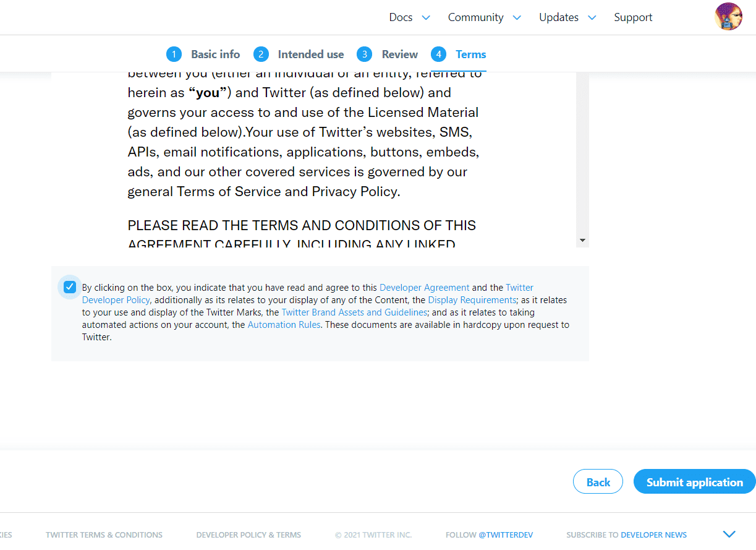This screenshot has width=756, height=550.
Task: Open Twitter Brand Assets and Guidelines link
Action: coord(354,312)
